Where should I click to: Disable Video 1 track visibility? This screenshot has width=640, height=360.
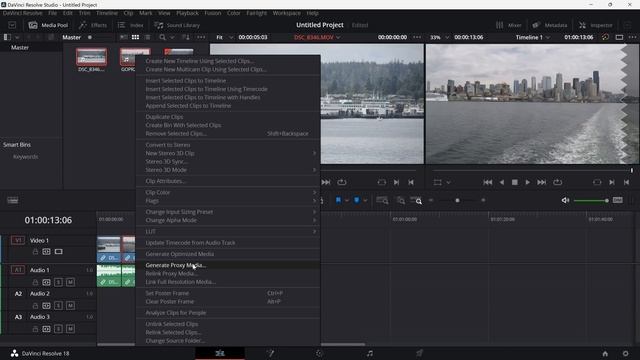click(58, 251)
